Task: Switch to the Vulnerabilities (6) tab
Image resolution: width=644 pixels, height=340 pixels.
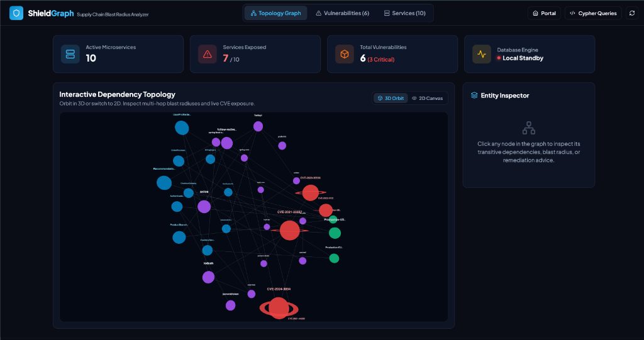Action: [x=343, y=13]
